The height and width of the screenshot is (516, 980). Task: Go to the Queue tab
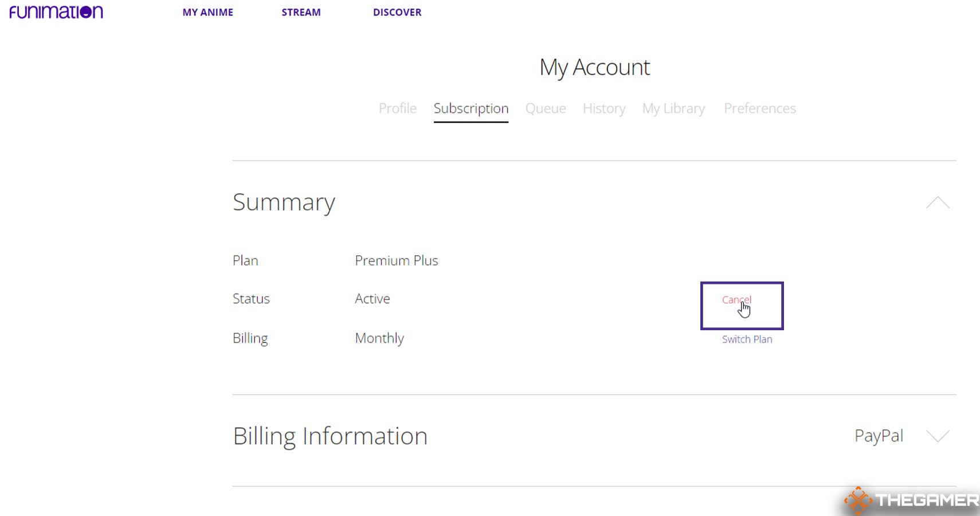pos(546,108)
